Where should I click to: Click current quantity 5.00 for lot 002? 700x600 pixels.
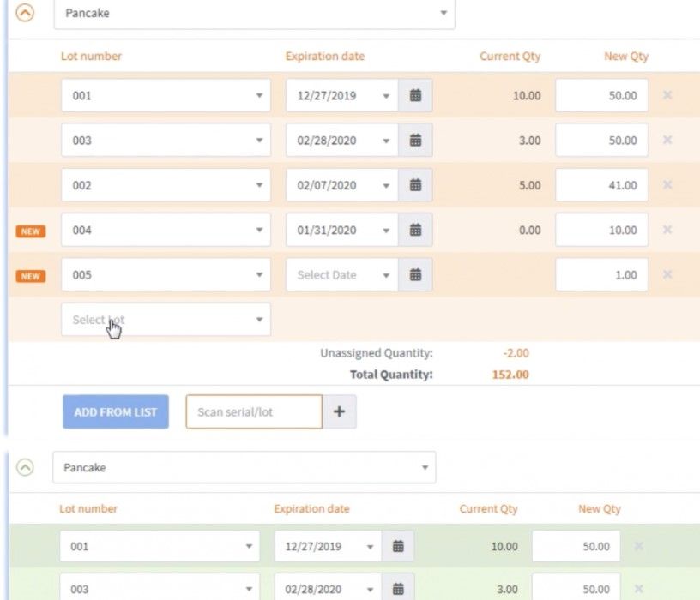529,185
